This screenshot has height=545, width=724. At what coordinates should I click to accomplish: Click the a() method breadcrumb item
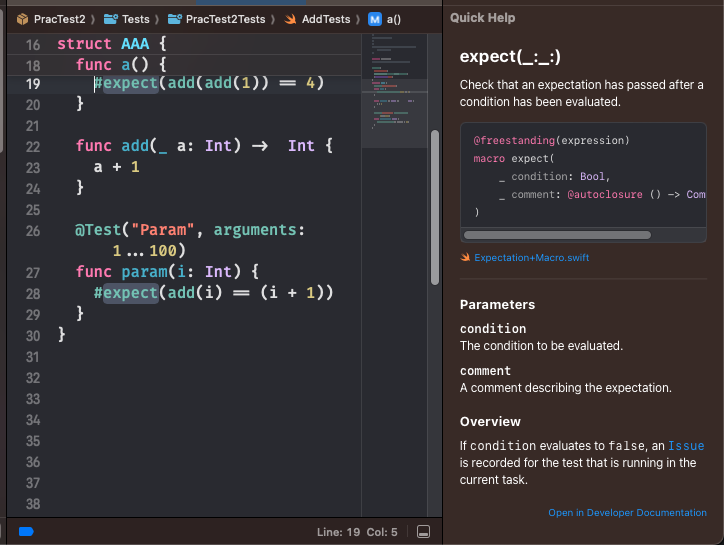click(x=385, y=19)
